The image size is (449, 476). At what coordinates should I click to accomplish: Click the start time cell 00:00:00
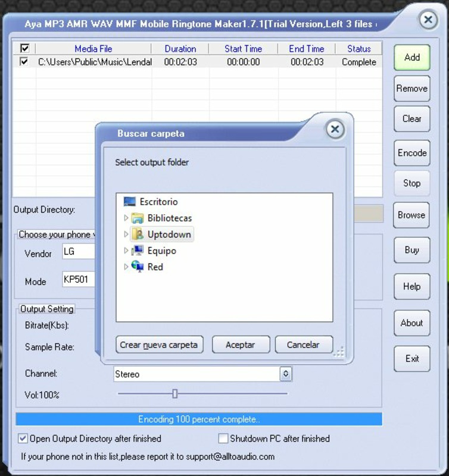click(x=244, y=62)
